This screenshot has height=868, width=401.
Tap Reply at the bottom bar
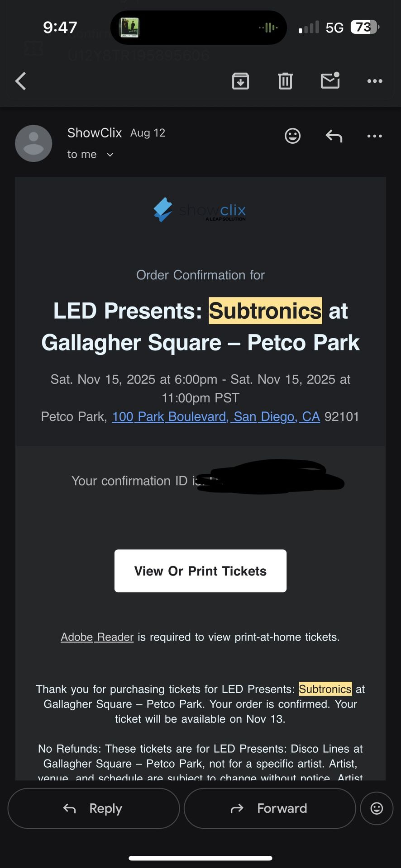(93, 808)
